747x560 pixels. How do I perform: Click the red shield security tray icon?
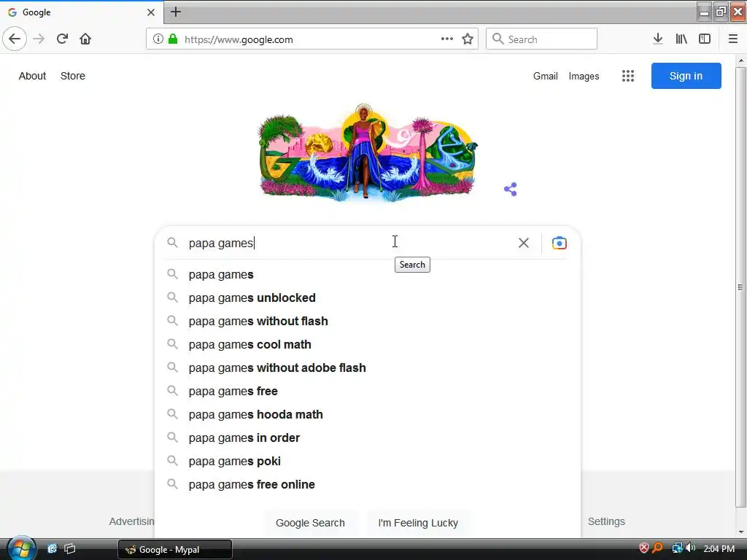[643, 548]
